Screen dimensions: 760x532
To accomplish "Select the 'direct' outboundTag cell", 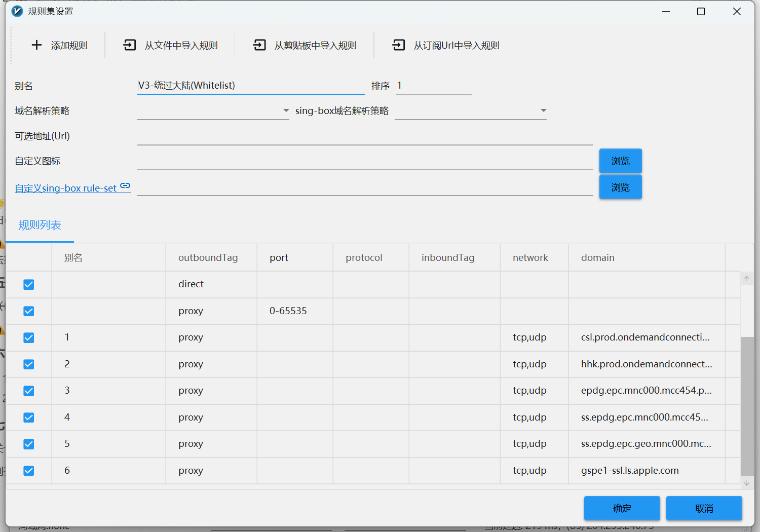I will (211, 284).
